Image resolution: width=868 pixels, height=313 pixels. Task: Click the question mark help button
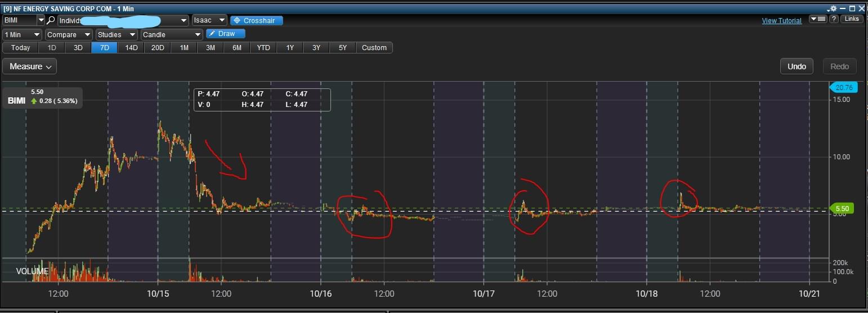[834, 19]
